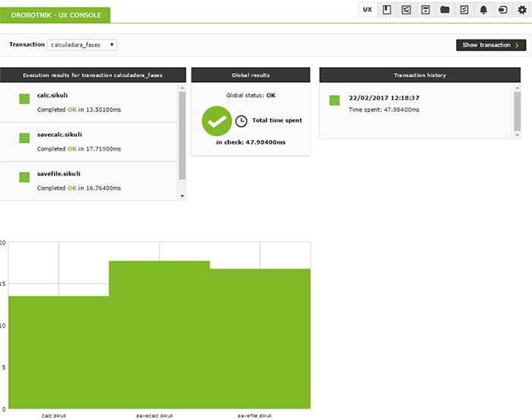Click 'Time spent: 47.98400ms' history text

click(384, 110)
